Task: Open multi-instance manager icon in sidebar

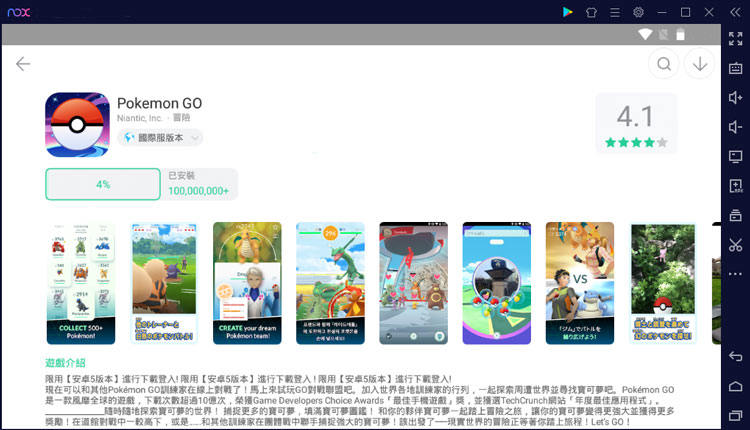Action: coord(735,215)
